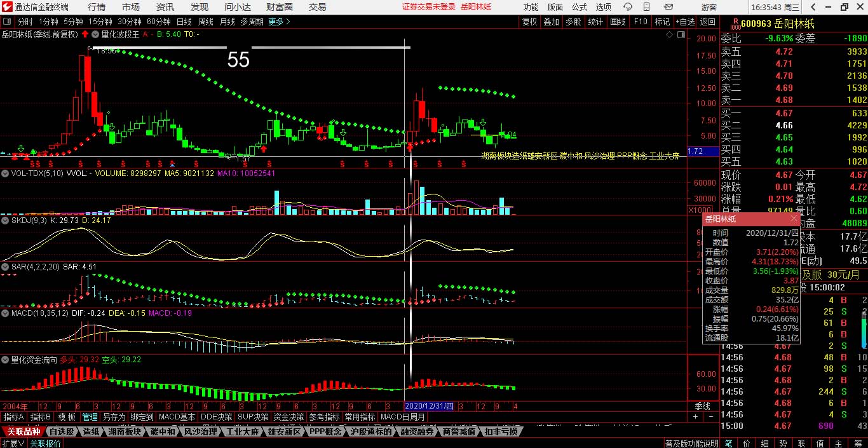Image resolution: width=868 pixels, height=448 pixels.
Task: Click the red up arrow beside stock title
Action: [x=85, y=34]
